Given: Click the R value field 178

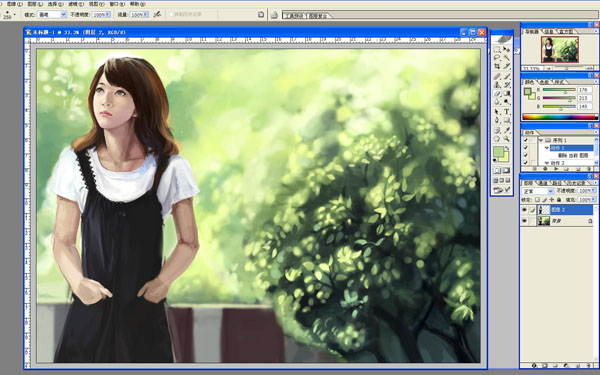Looking at the screenshot, I should click(585, 90).
